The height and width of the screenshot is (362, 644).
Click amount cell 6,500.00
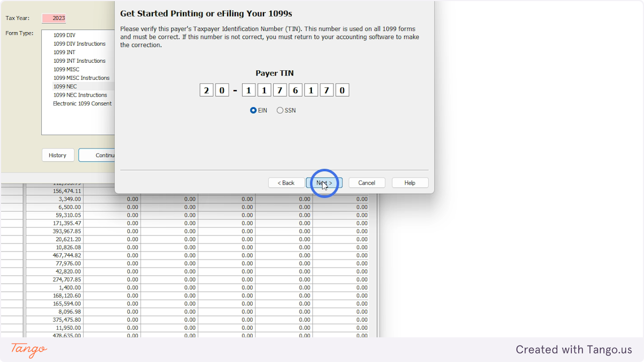54,207
